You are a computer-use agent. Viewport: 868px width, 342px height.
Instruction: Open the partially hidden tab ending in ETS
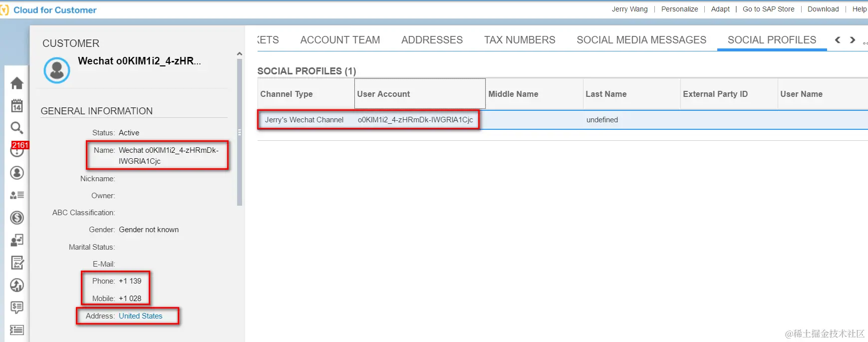pyautogui.click(x=268, y=40)
